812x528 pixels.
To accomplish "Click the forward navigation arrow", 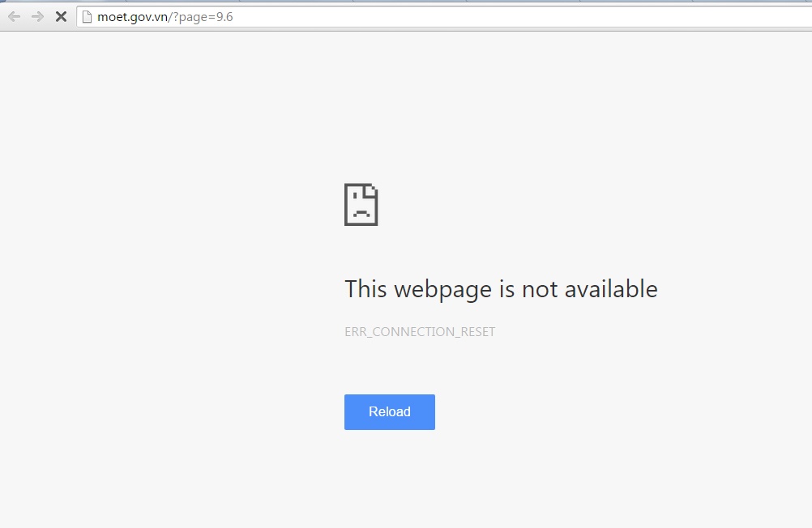I will 37,16.
